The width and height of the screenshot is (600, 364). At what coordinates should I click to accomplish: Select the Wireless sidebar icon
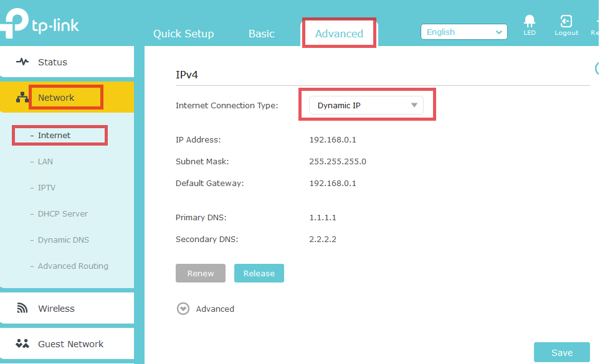pos(24,308)
